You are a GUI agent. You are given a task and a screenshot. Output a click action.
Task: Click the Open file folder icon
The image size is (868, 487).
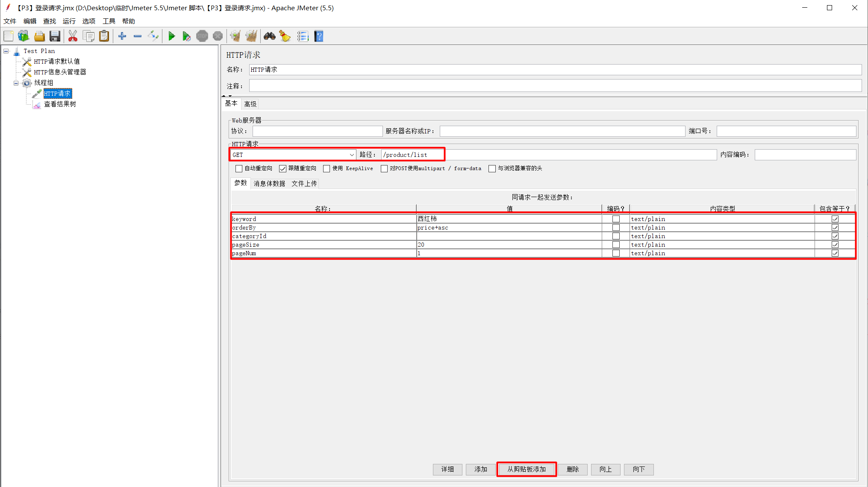coord(39,36)
